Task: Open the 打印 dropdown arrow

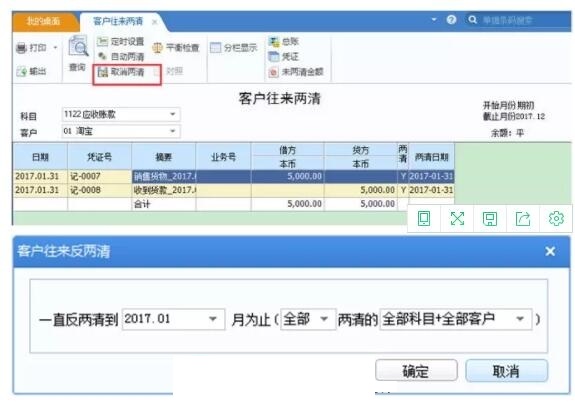Action: click(x=55, y=48)
